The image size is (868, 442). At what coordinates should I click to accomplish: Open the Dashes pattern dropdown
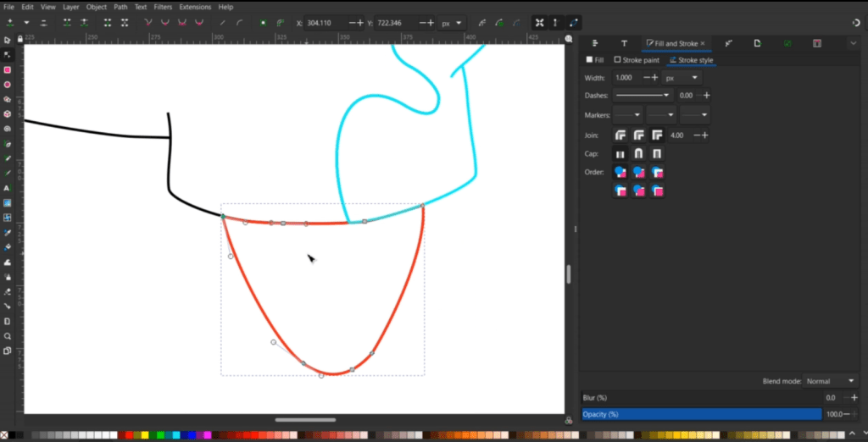[x=643, y=96]
